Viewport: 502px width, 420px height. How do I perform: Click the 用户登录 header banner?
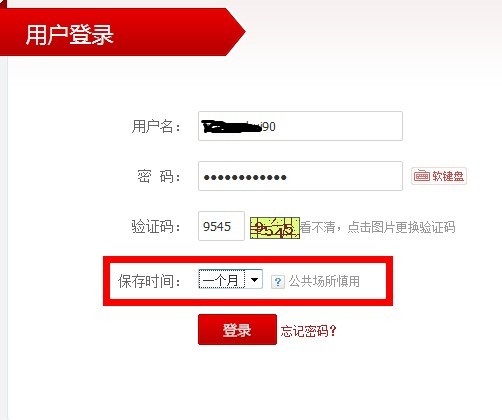pos(122,32)
